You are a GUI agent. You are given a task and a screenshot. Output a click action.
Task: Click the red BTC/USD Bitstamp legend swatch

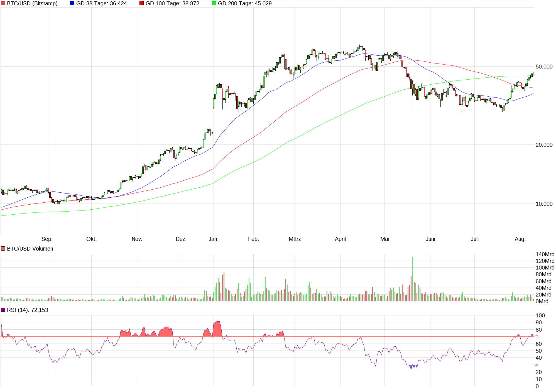tap(3, 3)
